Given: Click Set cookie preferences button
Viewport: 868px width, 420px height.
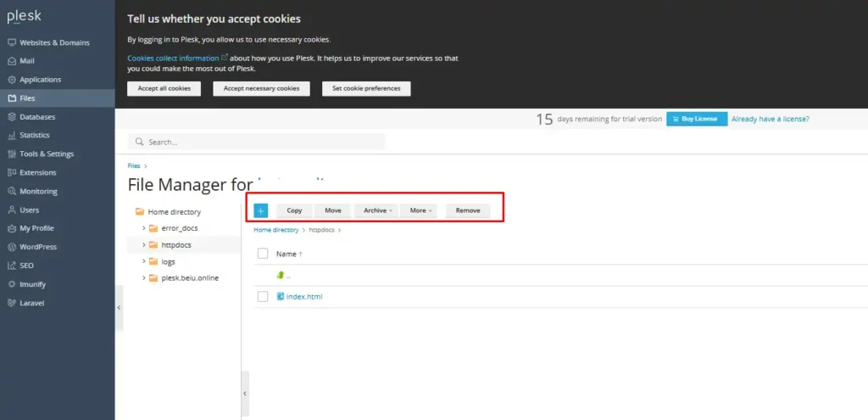Looking at the screenshot, I should (366, 88).
